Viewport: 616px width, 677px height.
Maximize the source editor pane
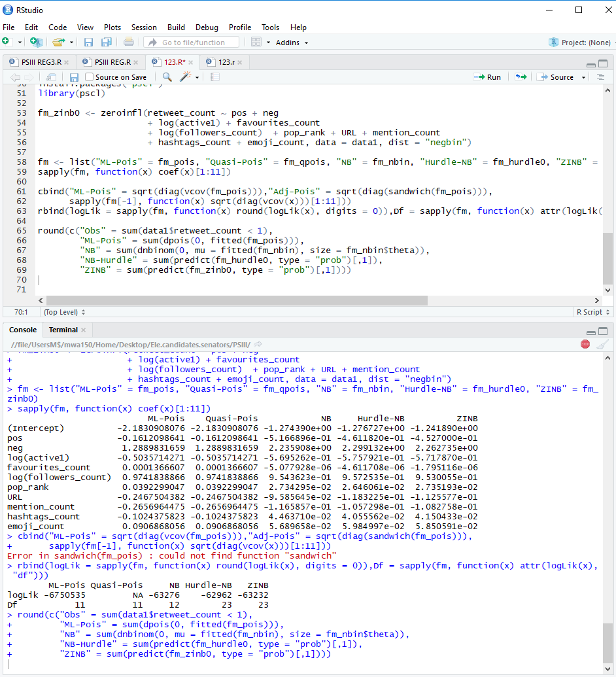[x=603, y=63]
